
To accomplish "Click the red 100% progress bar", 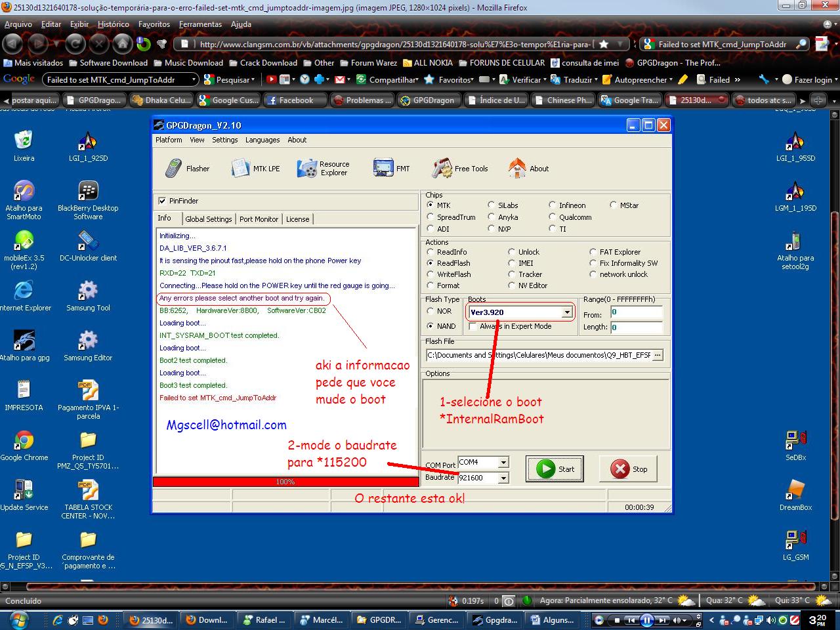I will coord(285,482).
